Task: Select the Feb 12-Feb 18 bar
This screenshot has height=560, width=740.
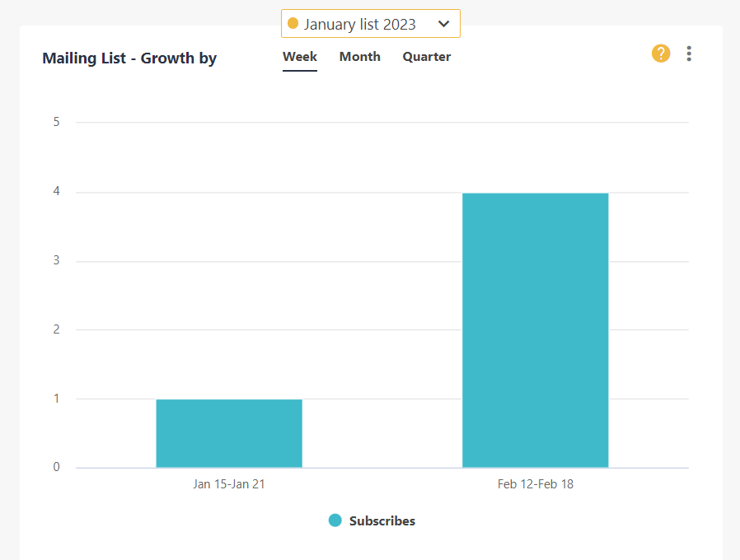Action: pos(536,329)
